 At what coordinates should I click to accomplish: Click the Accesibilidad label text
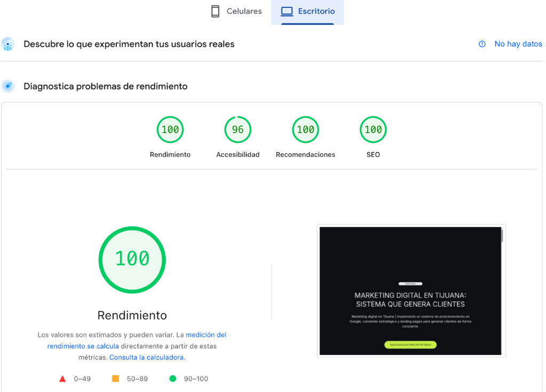tap(238, 155)
